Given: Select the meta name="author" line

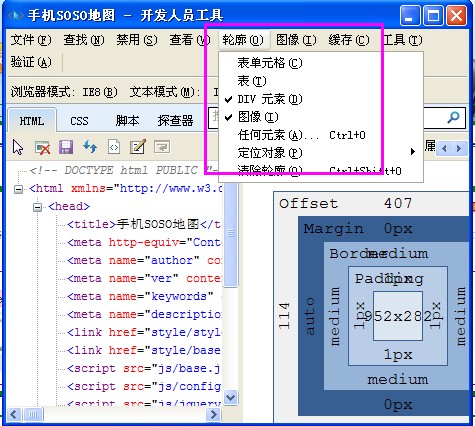Looking at the screenshot, I should (144, 260).
